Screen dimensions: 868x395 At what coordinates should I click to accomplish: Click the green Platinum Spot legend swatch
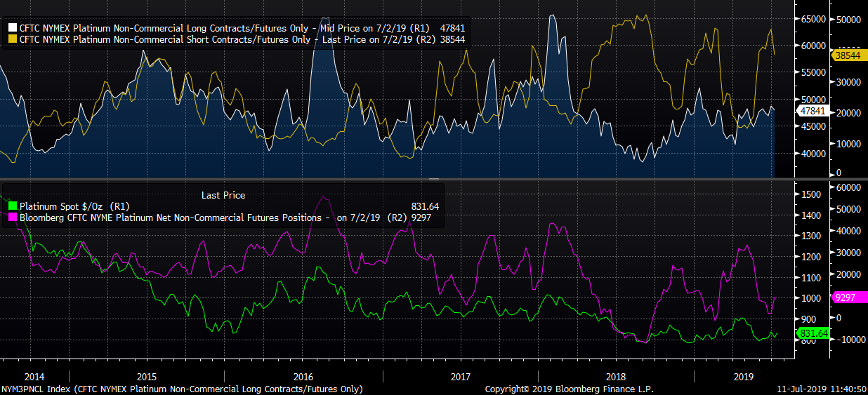(x=12, y=206)
